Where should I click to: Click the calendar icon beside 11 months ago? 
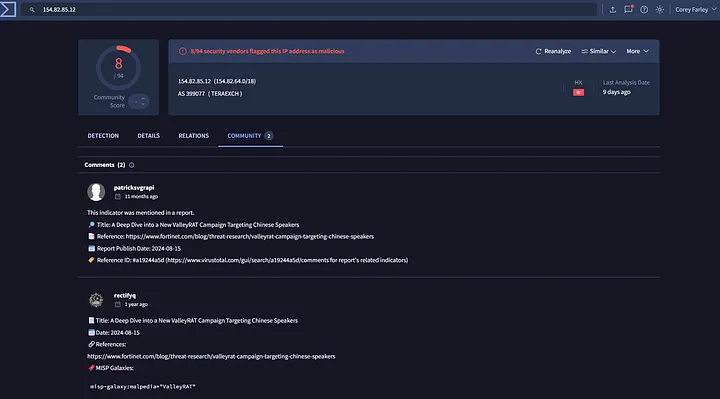pos(118,197)
